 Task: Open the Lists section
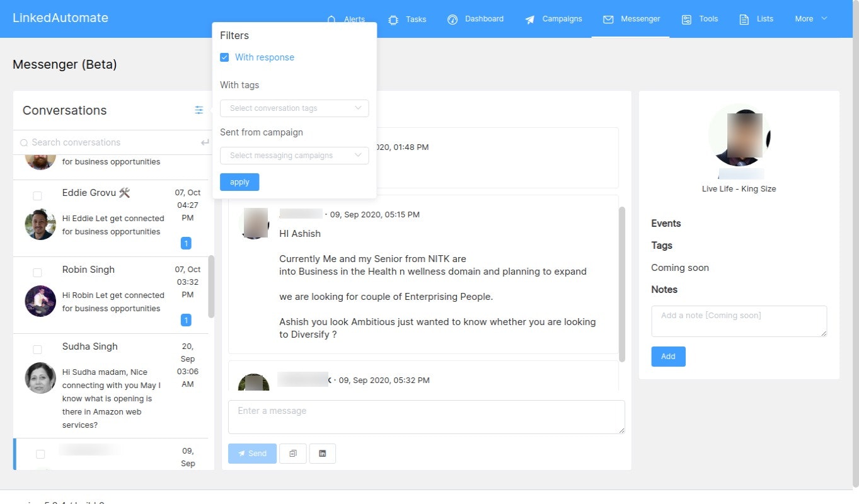tap(756, 19)
